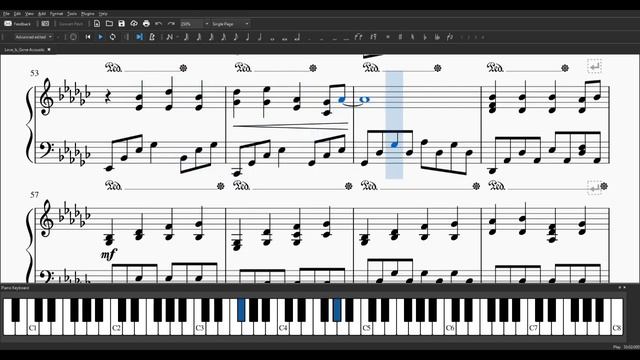The height and width of the screenshot is (360, 640).
Task: Select the half note duration
Action: tap(260, 37)
